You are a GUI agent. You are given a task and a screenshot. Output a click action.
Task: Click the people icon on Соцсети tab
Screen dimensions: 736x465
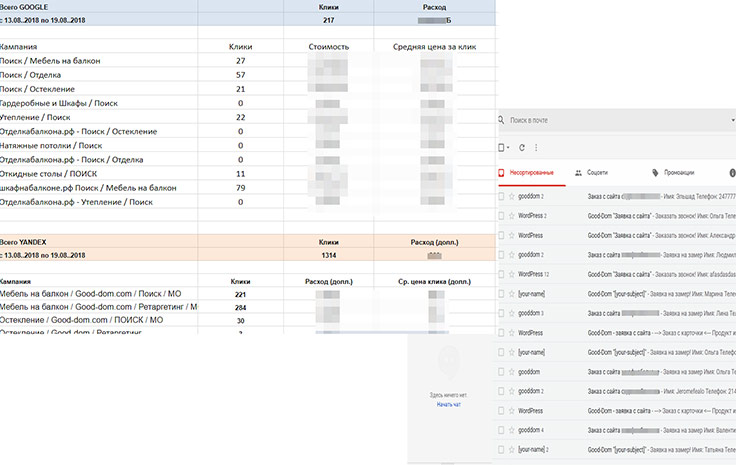pos(578,173)
